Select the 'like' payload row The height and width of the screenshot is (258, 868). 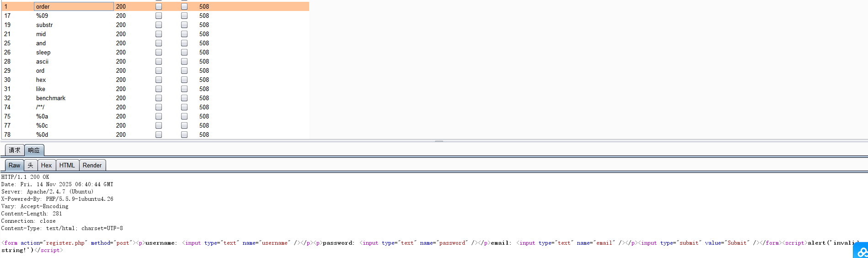41,89
